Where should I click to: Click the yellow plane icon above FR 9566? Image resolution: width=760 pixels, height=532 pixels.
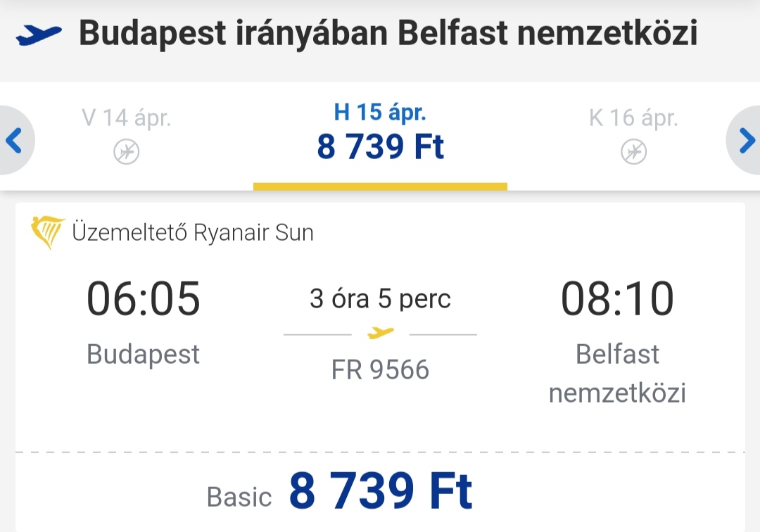[381, 333]
